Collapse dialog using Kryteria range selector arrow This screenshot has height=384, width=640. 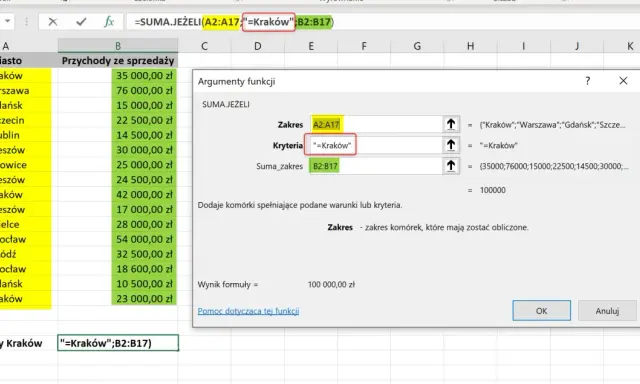tap(451, 145)
